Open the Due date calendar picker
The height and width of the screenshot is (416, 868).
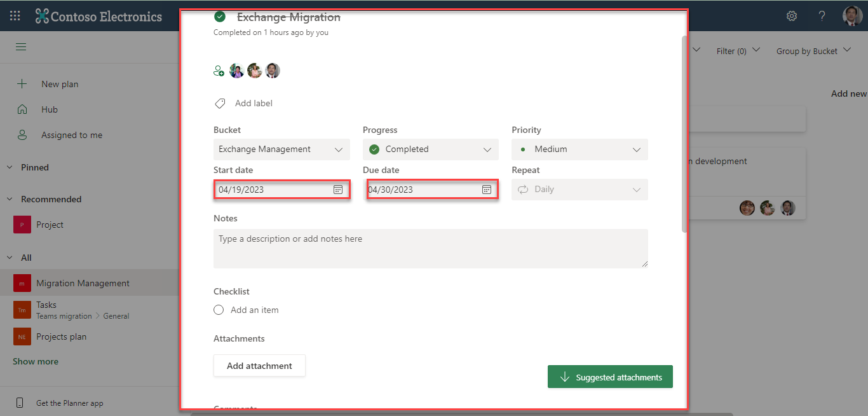pos(487,190)
